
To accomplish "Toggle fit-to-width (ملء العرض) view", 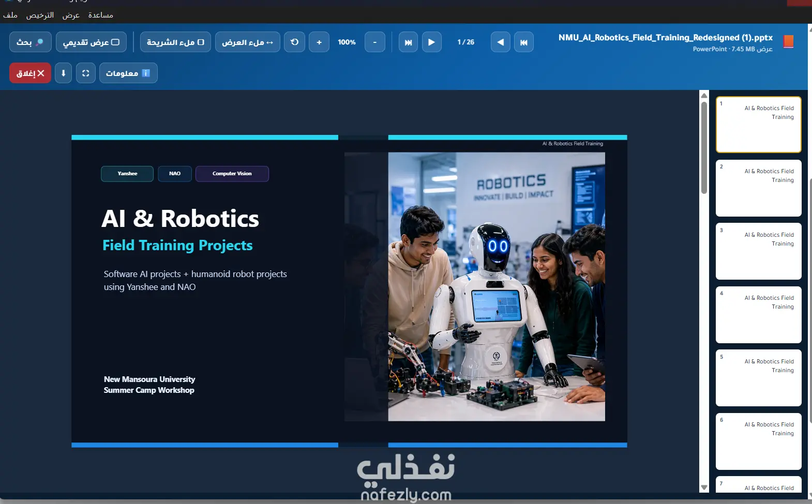I will tap(247, 42).
